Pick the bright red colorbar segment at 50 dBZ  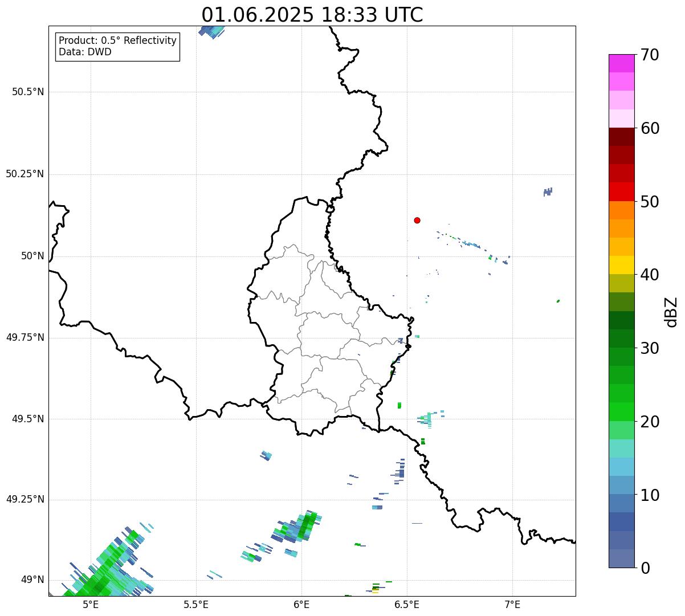click(621, 192)
